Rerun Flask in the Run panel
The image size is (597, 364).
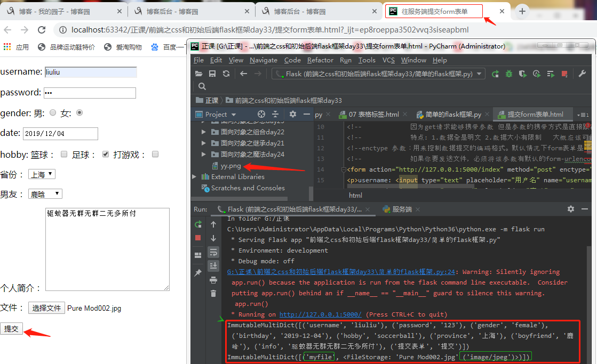coord(198,224)
